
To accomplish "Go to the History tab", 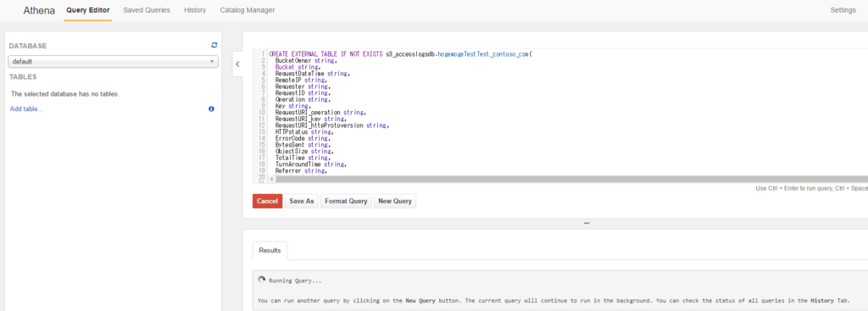I will 195,10.
